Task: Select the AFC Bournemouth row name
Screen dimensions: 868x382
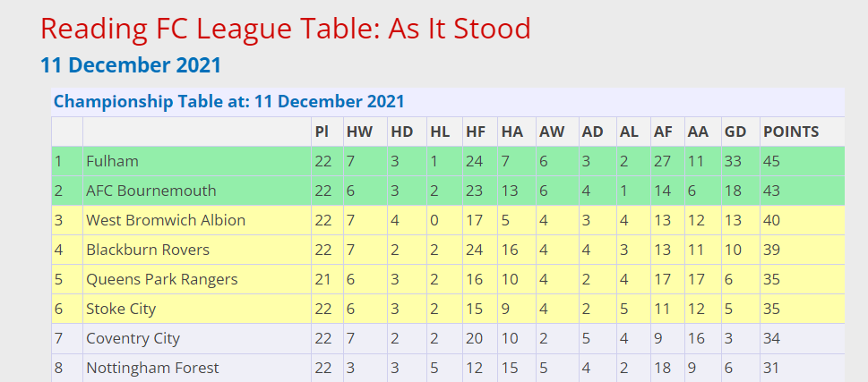Action: (151, 191)
